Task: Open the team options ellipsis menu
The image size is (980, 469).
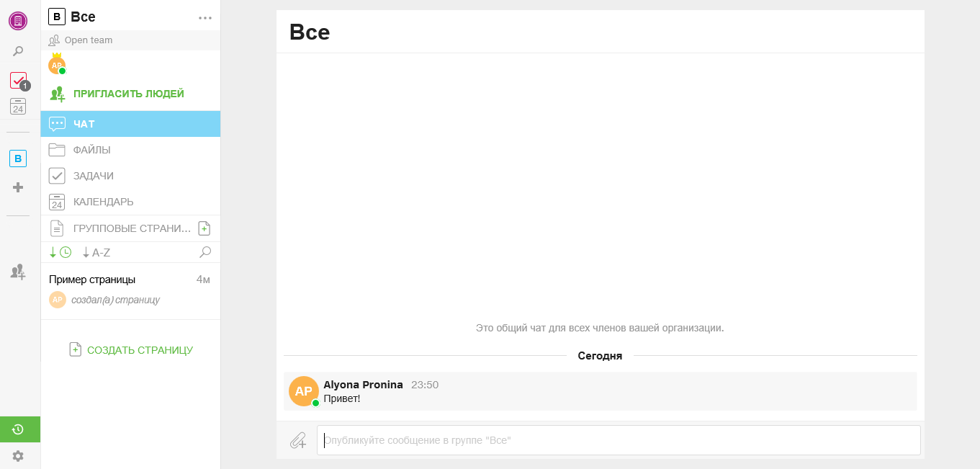Action: point(205,18)
